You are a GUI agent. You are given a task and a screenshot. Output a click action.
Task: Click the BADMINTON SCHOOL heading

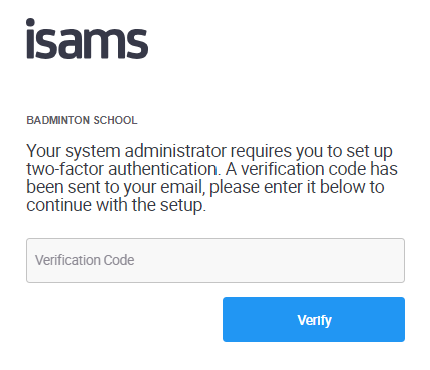pos(82,120)
